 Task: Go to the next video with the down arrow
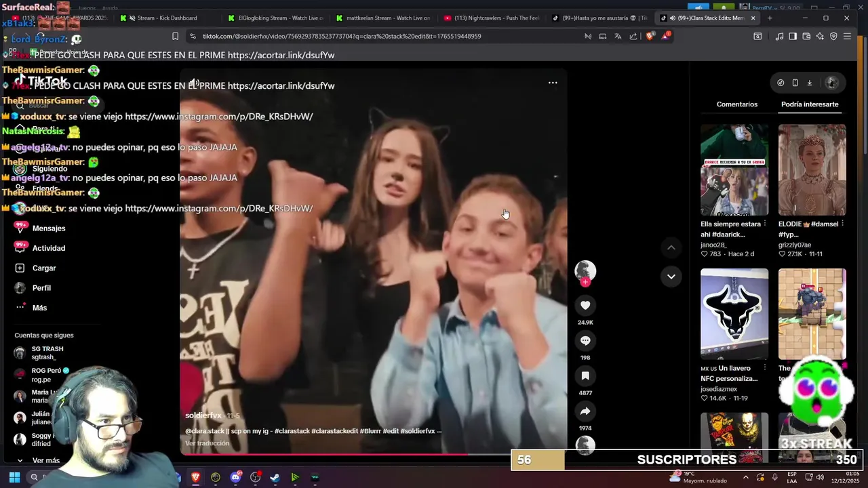pos(671,276)
